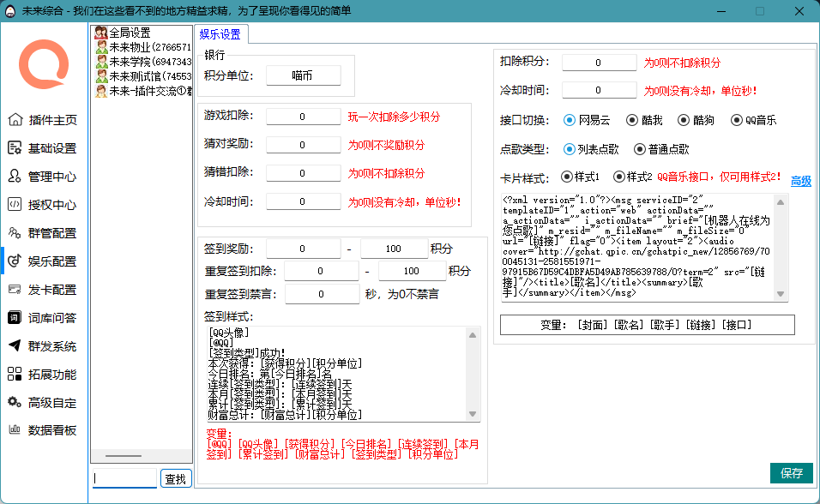This screenshot has height=504, width=820.
Task: Select the 基础设置 sidebar icon
Action: 15,148
